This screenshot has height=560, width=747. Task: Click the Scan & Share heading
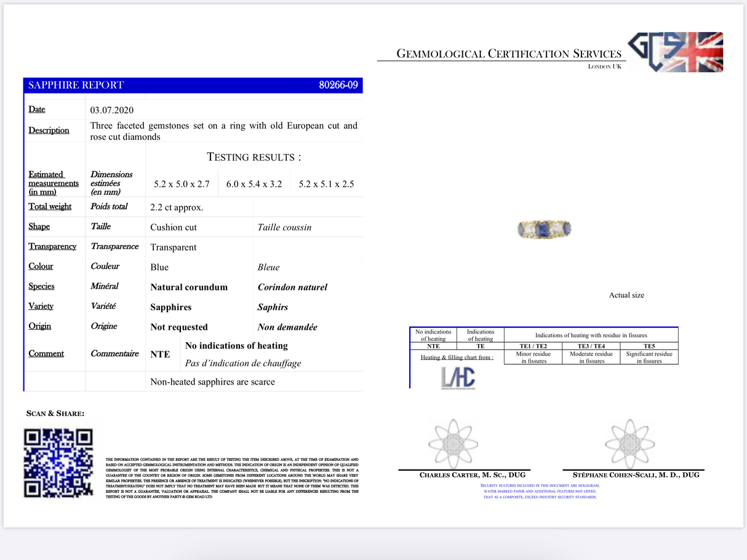point(55,414)
